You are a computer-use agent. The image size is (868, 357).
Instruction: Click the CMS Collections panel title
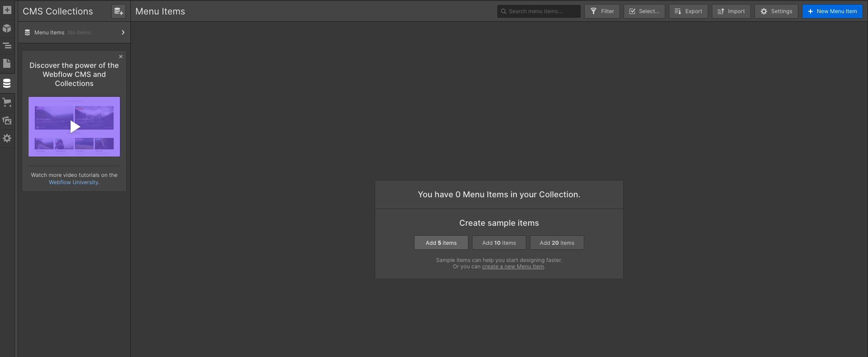coord(58,11)
